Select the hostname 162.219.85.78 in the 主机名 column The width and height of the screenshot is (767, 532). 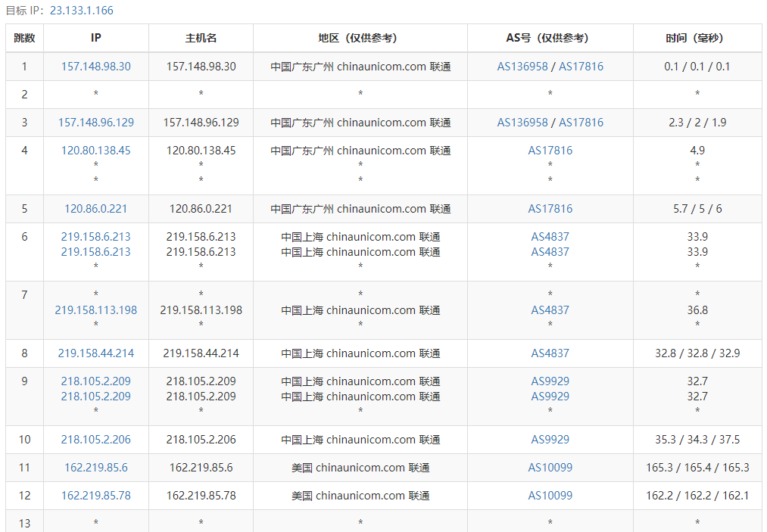pyautogui.click(x=201, y=496)
